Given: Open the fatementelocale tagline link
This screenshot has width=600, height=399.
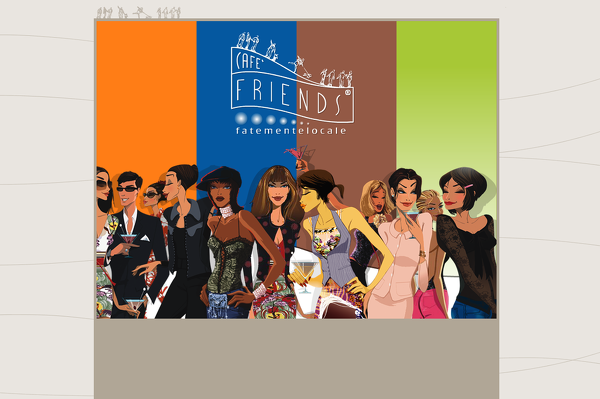Looking at the screenshot, I should point(291,131).
